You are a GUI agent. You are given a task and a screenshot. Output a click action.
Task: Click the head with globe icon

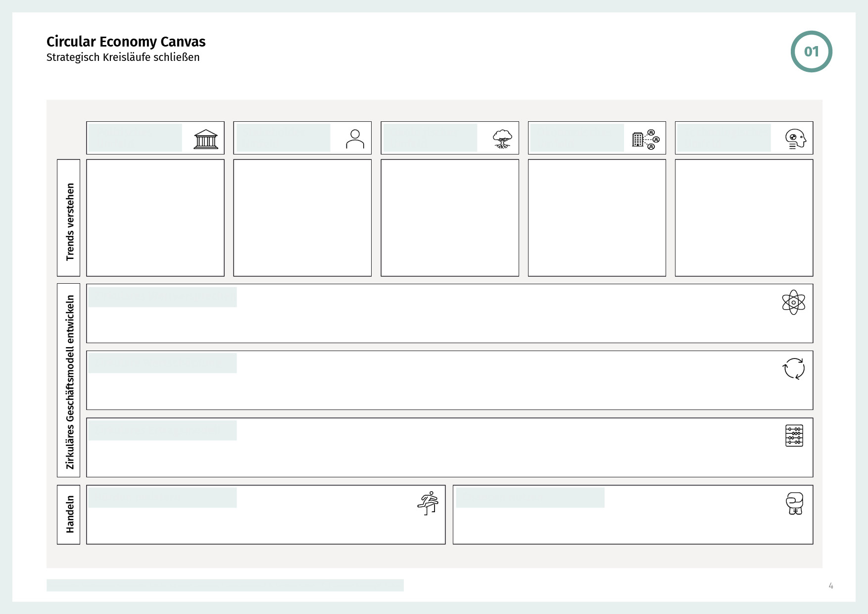[x=795, y=139]
